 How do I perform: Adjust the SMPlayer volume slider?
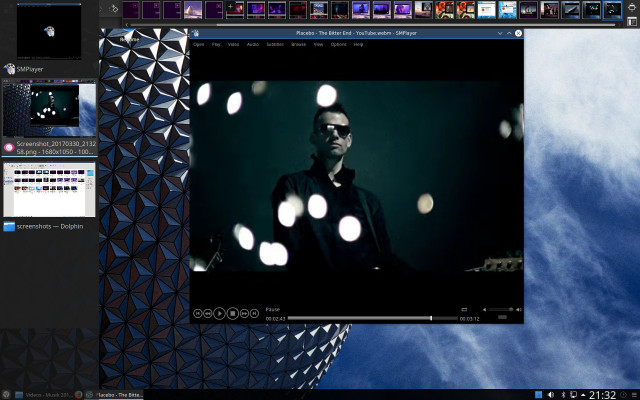coord(501,309)
